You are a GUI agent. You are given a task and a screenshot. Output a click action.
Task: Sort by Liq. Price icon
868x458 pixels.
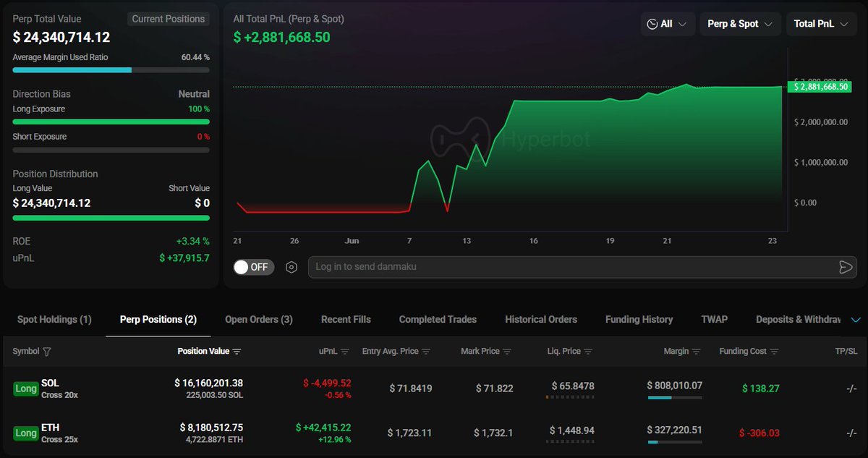[588, 352]
